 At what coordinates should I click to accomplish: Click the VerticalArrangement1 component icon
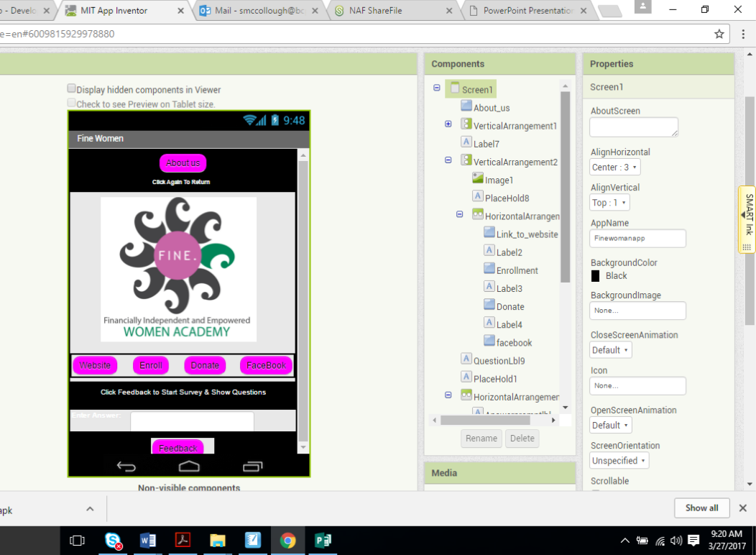coord(466,124)
